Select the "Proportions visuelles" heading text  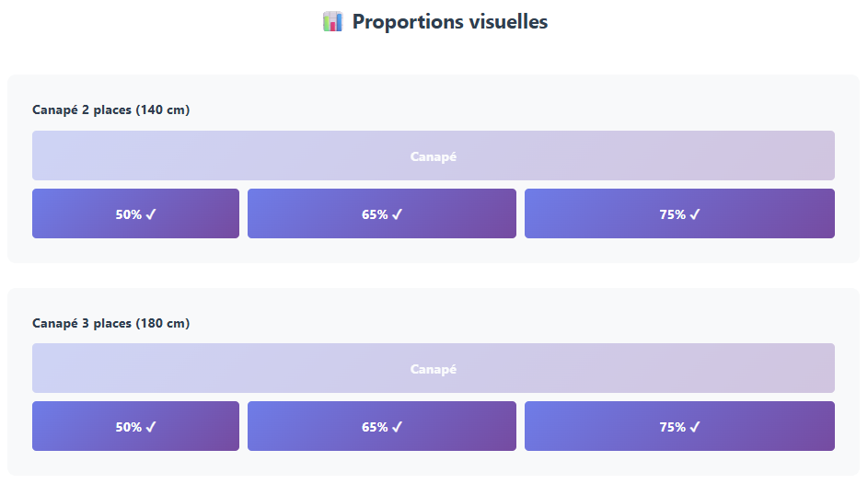coord(450,21)
